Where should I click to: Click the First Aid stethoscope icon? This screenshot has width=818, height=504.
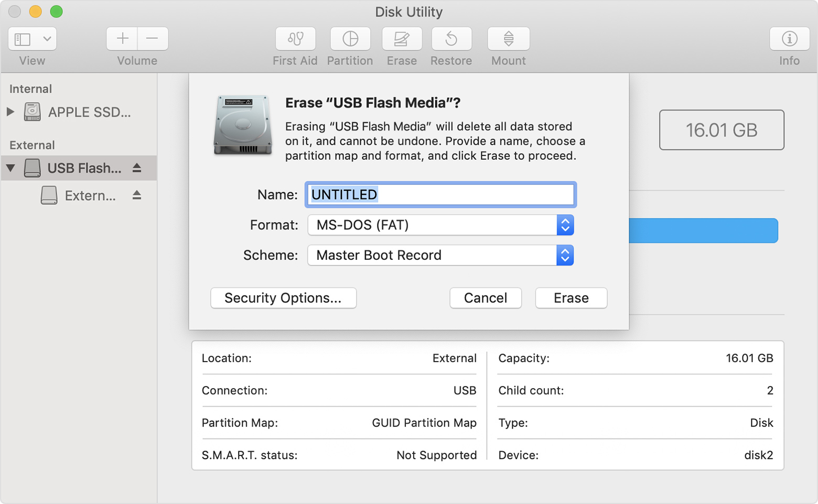[x=295, y=39]
